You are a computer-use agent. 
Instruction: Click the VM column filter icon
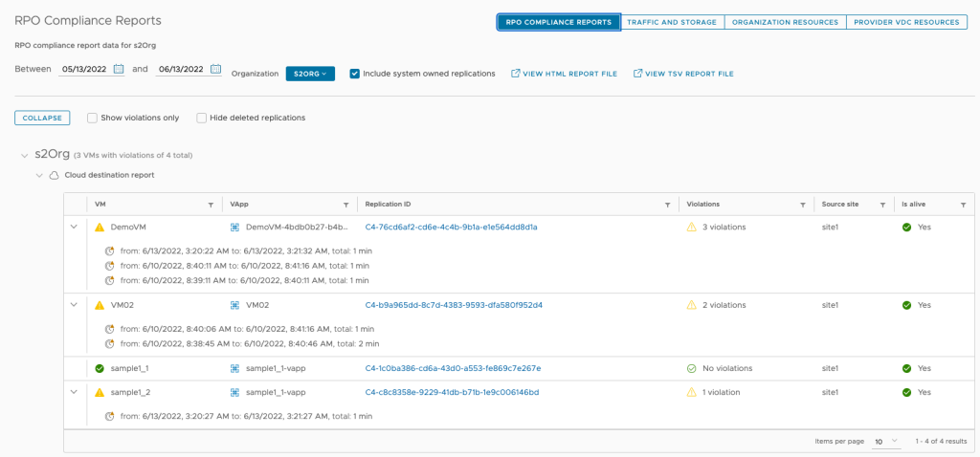(x=211, y=205)
